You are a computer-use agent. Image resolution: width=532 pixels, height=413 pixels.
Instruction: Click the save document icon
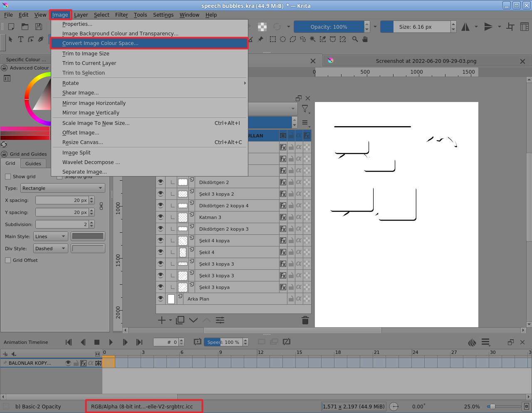(x=39, y=27)
